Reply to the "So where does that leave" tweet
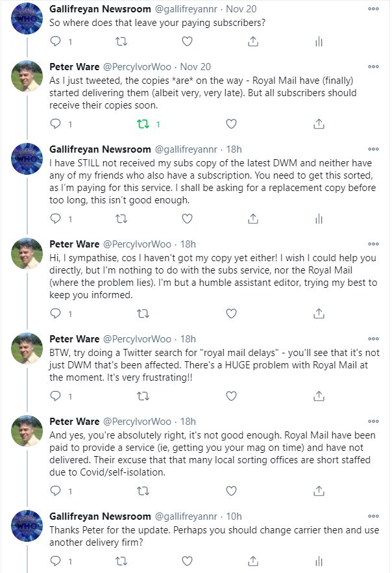The image size is (392, 573). tap(56, 42)
